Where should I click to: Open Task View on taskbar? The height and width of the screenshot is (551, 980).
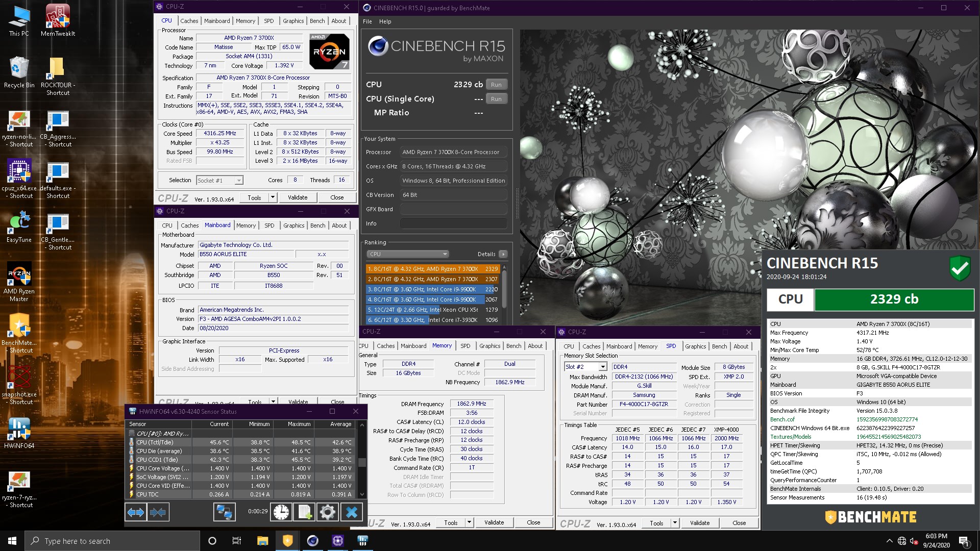pos(237,541)
